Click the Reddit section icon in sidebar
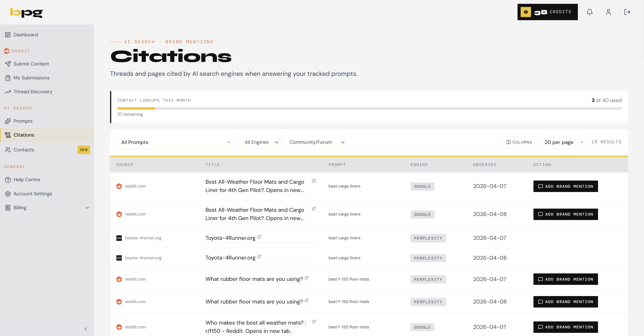Viewport: 644px width, 336px height. point(7,51)
